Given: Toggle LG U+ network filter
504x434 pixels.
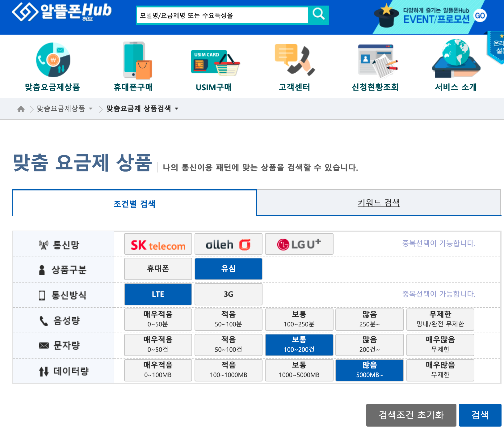Looking at the screenshot, I should [x=299, y=244].
